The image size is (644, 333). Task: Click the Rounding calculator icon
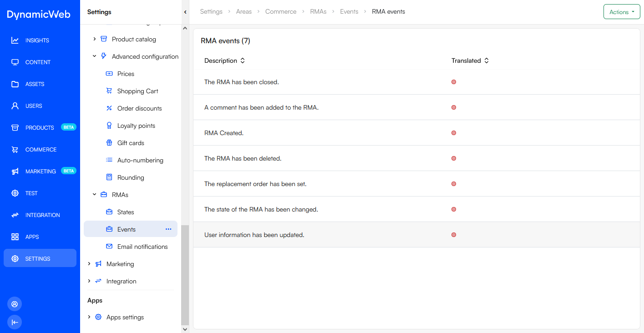coord(109,177)
